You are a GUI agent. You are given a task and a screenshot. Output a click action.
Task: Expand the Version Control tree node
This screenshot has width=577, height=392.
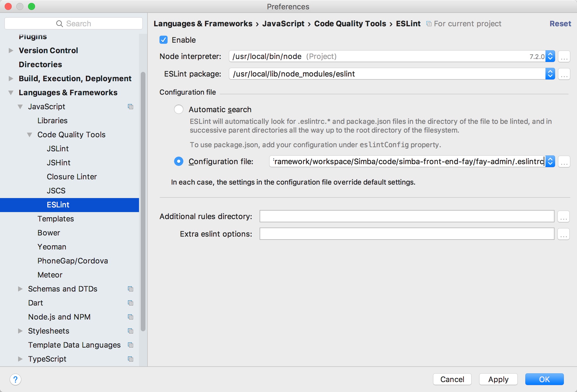point(11,51)
